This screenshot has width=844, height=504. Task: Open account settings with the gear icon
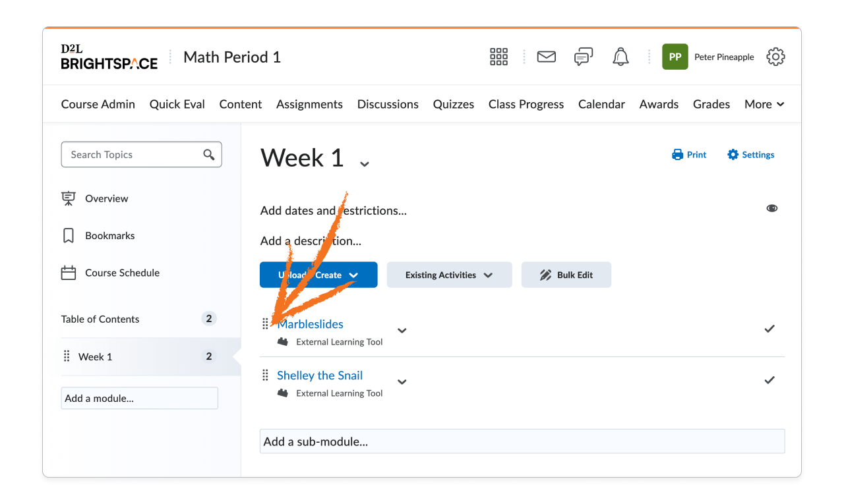[x=775, y=57]
